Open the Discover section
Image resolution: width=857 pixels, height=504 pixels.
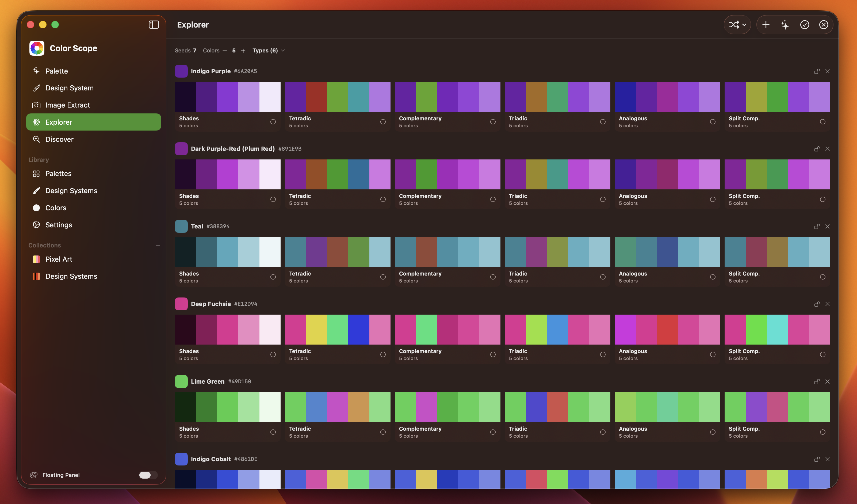(x=59, y=139)
